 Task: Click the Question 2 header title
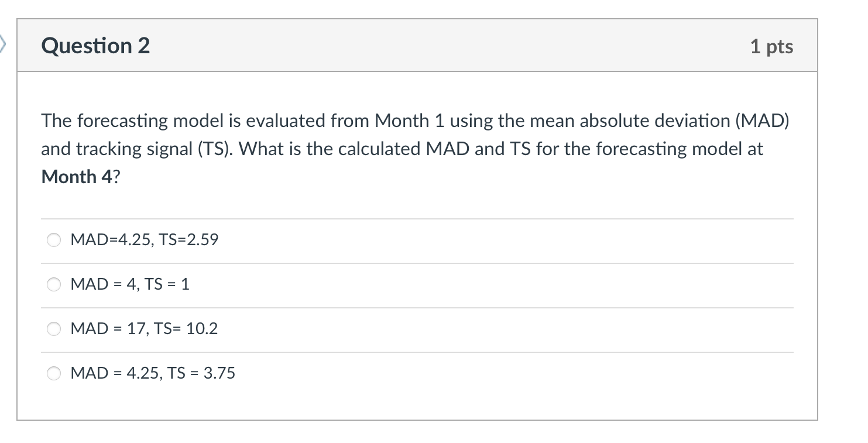95,45
